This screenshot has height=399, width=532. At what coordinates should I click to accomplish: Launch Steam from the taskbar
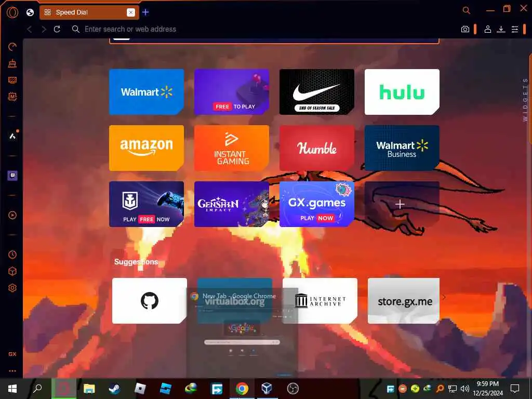[114, 389]
